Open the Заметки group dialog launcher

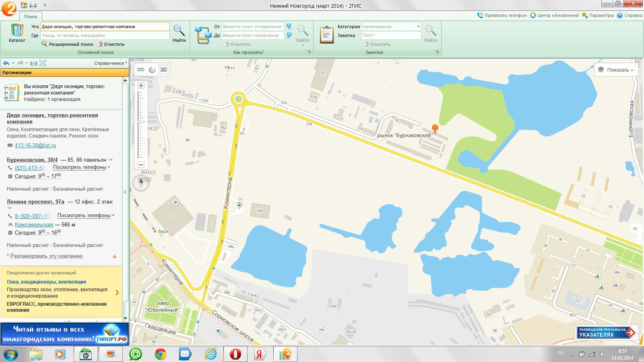click(x=437, y=52)
